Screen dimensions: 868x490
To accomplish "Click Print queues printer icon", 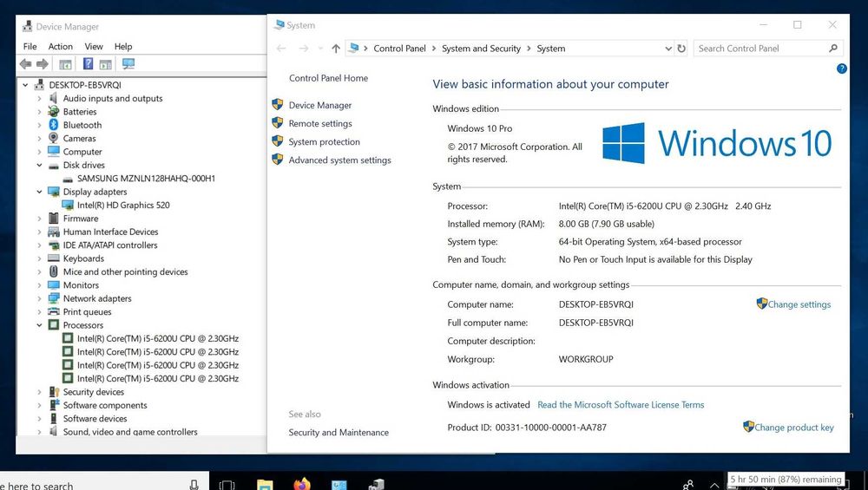I will 54,311.
